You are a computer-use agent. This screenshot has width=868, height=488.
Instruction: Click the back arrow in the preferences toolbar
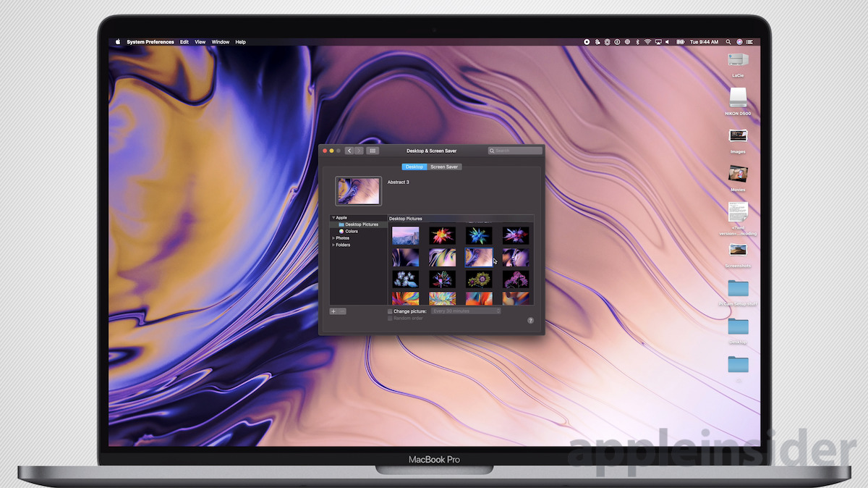pos(348,150)
